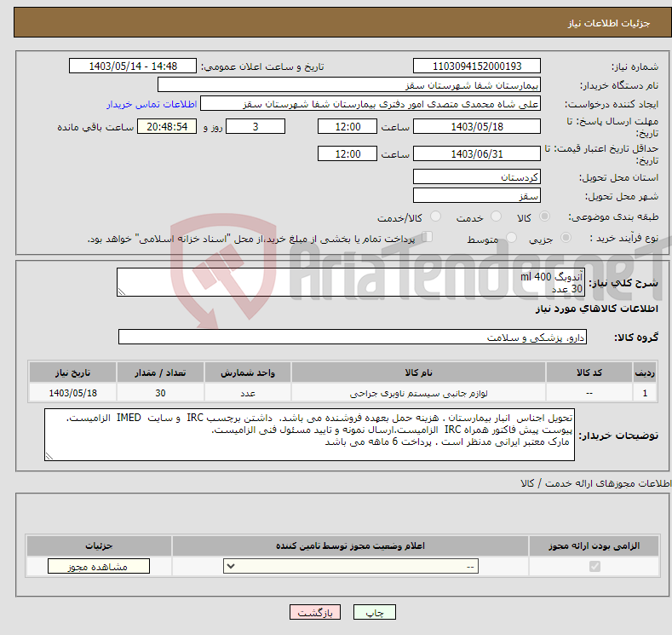The width and height of the screenshot is (672, 635).
Task: Click the مشاهده مجوز button
Action: [99, 567]
